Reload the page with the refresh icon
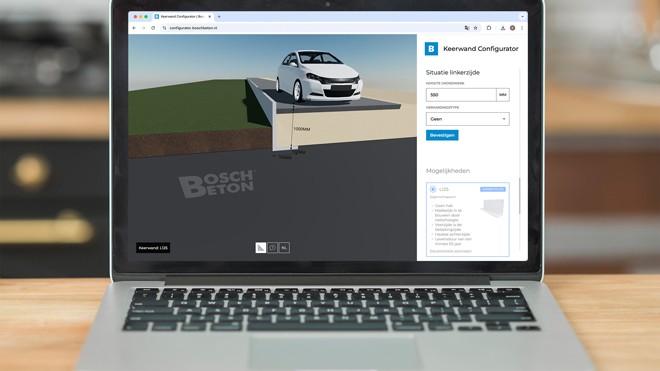The width and height of the screenshot is (660, 371). coord(153,28)
